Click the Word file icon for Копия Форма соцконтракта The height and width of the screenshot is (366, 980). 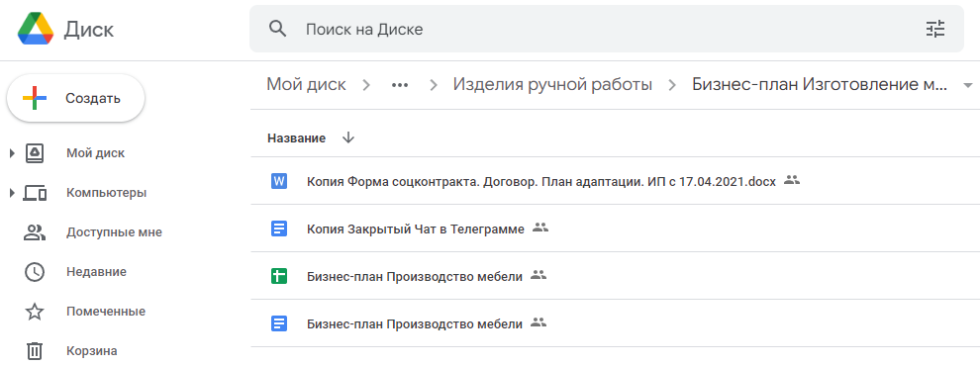tap(279, 182)
